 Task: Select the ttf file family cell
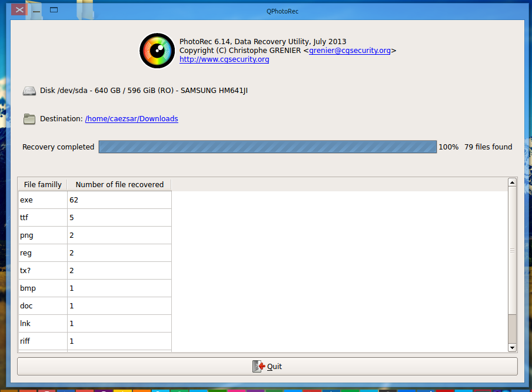[x=43, y=218]
